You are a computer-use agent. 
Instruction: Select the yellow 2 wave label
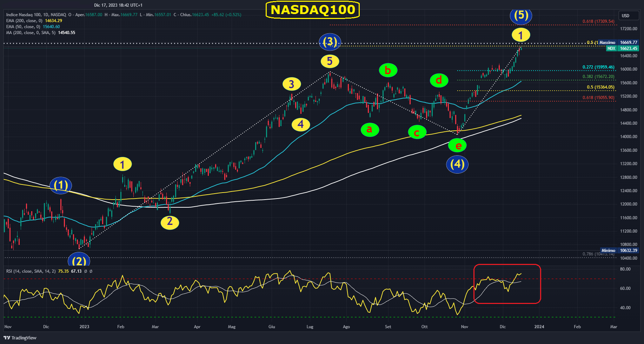[x=170, y=222]
